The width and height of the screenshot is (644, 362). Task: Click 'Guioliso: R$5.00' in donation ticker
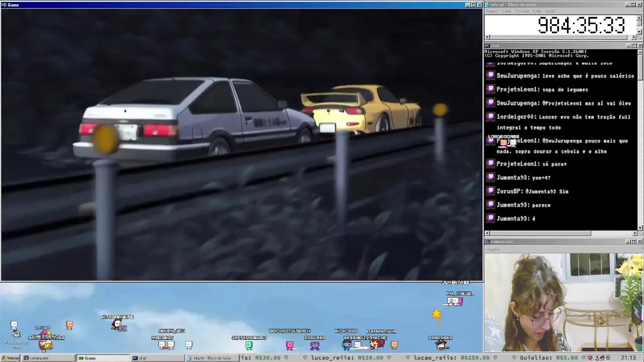(x=548, y=358)
